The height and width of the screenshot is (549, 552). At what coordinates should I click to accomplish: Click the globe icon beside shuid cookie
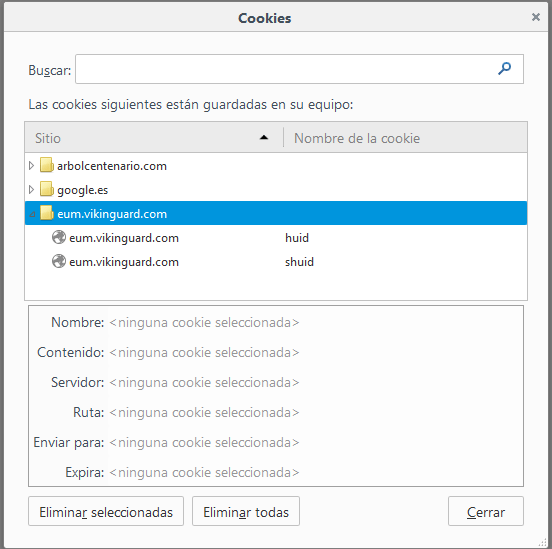pos(59,261)
